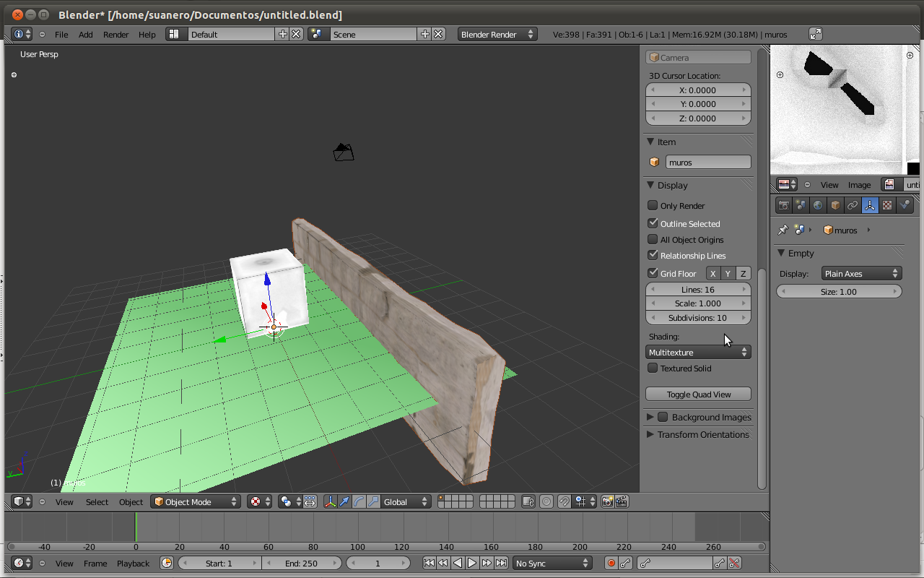Open the Texture properties checkerboard tab
The height and width of the screenshot is (578, 924).
point(887,206)
